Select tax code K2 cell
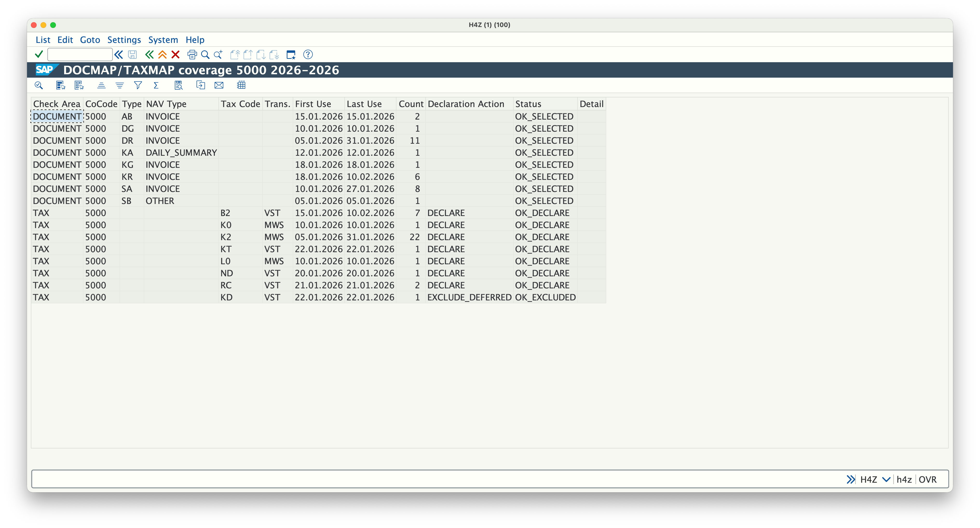This screenshot has width=980, height=528. pos(240,237)
